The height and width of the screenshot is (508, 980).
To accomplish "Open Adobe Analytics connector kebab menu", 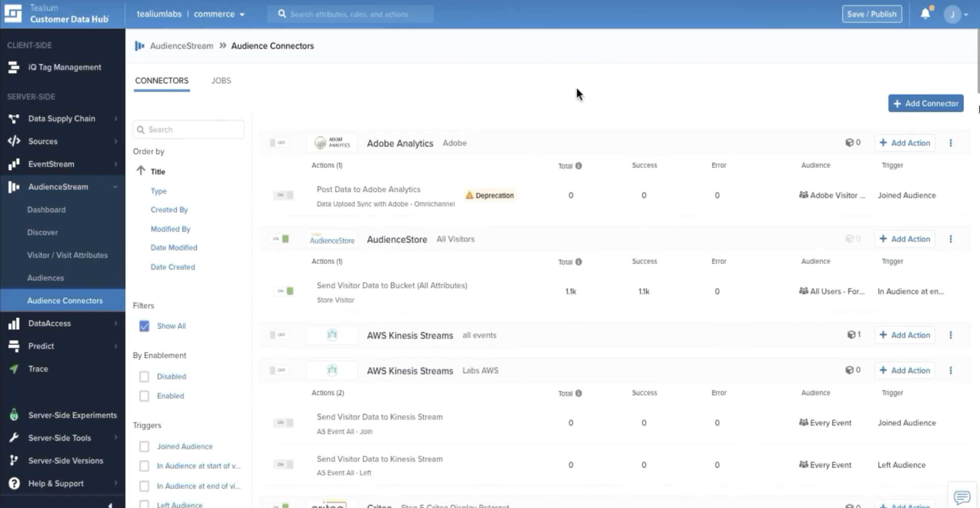I will coord(951,143).
